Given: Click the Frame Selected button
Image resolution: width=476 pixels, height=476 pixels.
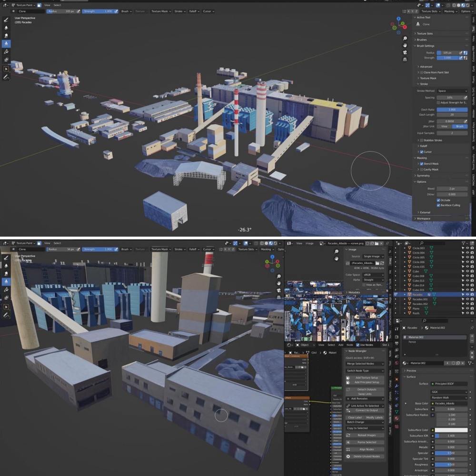Looking at the screenshot, I should pyautogui.click(x=365, y=442).
